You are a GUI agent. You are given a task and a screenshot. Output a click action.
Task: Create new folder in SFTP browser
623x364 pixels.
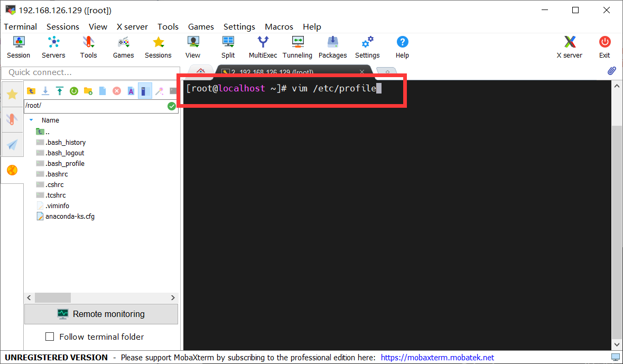[88, 91]
